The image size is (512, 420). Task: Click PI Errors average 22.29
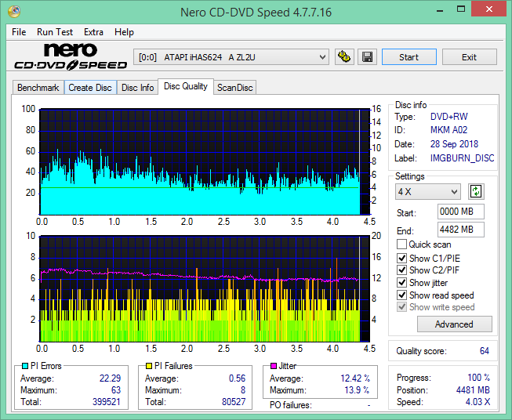(x=110, y=378)
